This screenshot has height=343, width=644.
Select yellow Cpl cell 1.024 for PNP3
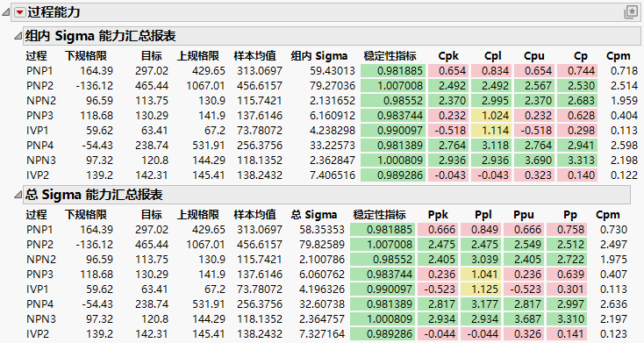[491, 116]
